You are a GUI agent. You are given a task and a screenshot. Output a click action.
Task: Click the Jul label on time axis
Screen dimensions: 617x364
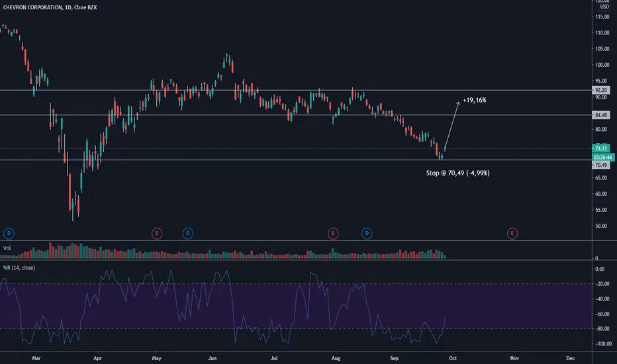[274, 358]
